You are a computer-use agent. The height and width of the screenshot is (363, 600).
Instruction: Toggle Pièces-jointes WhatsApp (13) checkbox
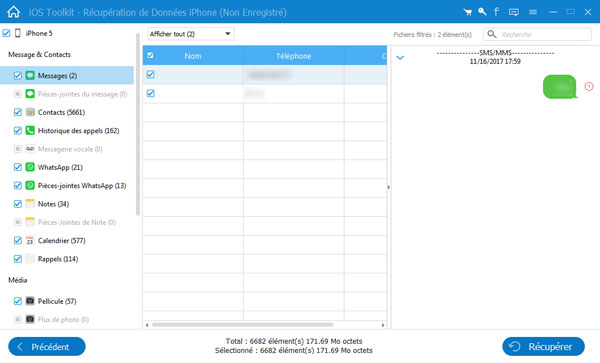(18, 186)
